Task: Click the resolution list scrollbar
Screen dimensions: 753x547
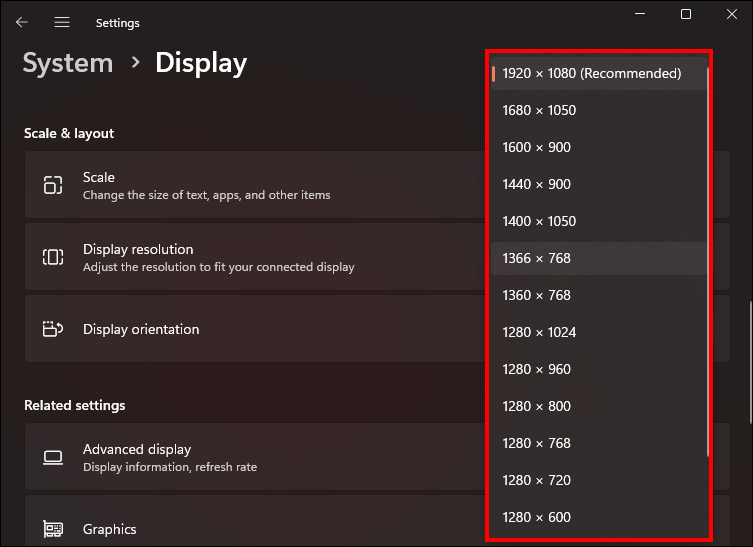Action: 708,262
